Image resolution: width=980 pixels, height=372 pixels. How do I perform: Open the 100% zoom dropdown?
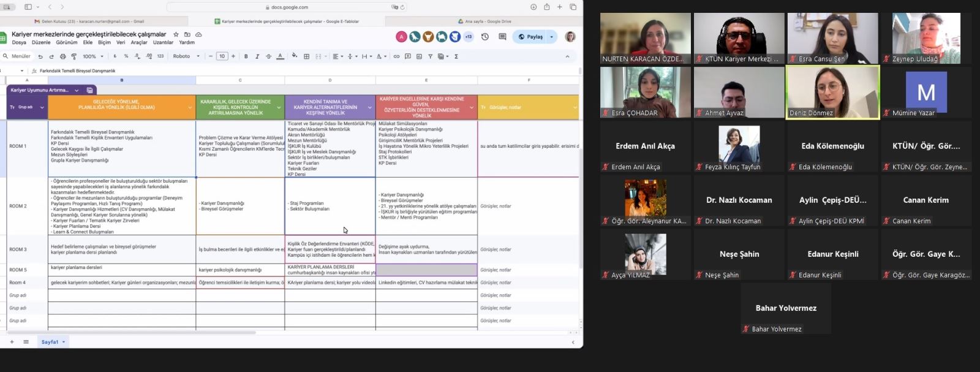pos(93,56)
